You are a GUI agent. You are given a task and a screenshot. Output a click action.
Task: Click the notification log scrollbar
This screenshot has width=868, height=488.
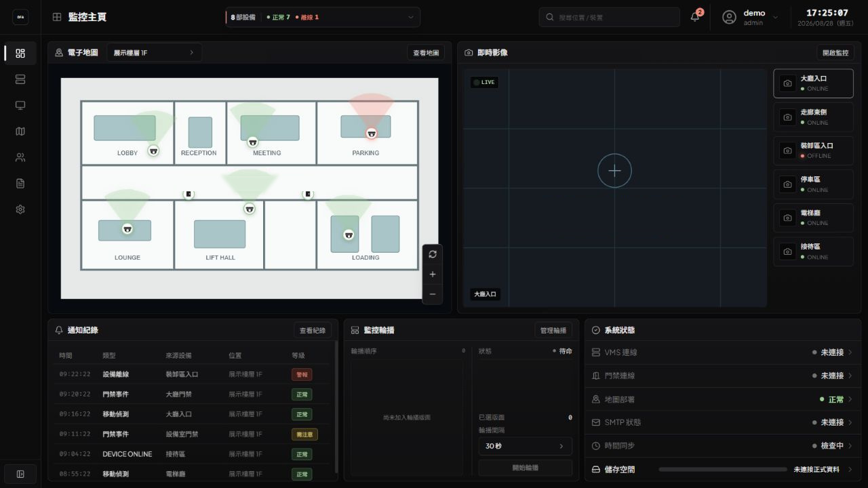[336, 407]
